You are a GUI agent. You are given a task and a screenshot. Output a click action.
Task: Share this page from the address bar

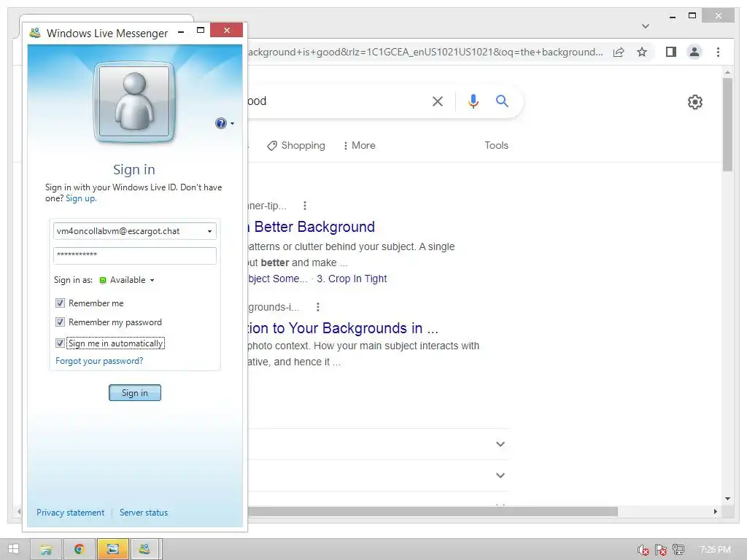619,52
